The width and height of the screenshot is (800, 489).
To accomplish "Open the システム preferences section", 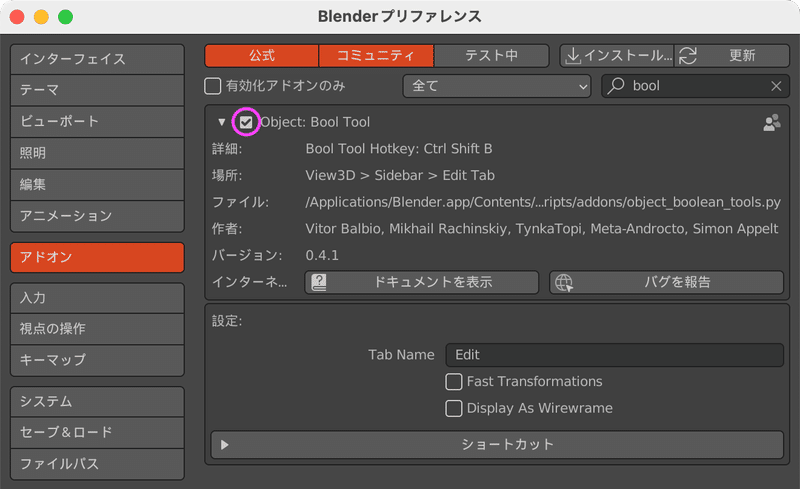I will [x=97, y=402].
